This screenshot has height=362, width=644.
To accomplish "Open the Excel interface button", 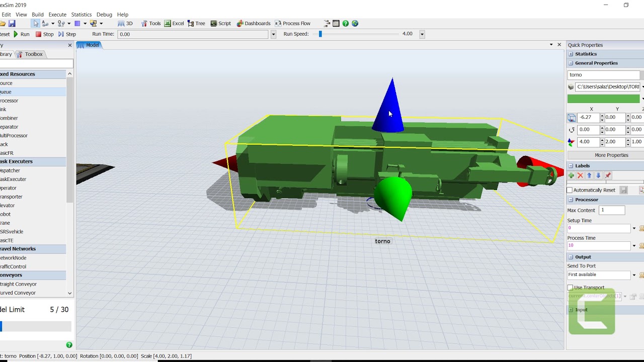I will (x=174, y=24).
